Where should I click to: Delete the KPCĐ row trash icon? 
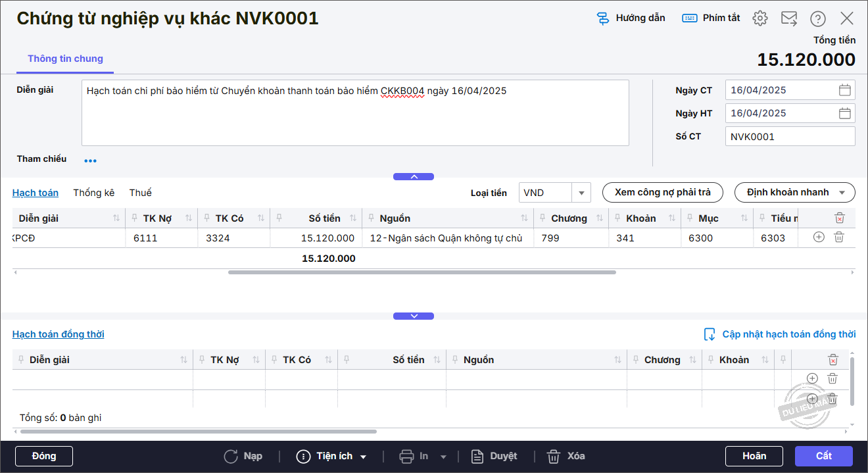point(839,237)
